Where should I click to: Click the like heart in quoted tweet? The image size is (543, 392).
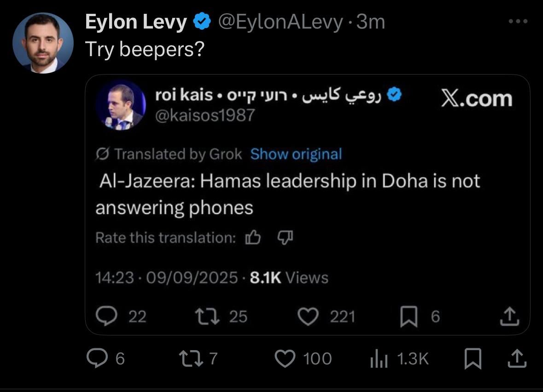coord(308,316)
